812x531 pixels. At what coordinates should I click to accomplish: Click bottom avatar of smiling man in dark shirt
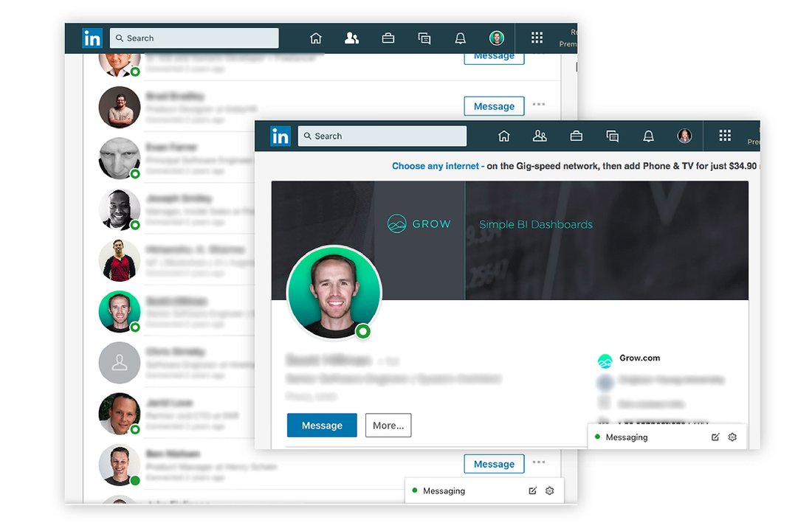[x=120, y=465]
